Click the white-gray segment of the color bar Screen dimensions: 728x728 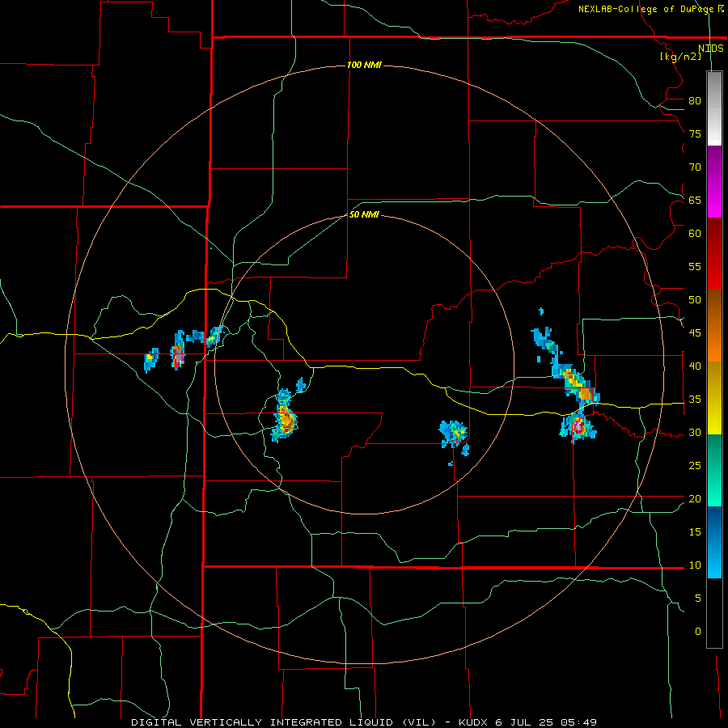[714, 108]
